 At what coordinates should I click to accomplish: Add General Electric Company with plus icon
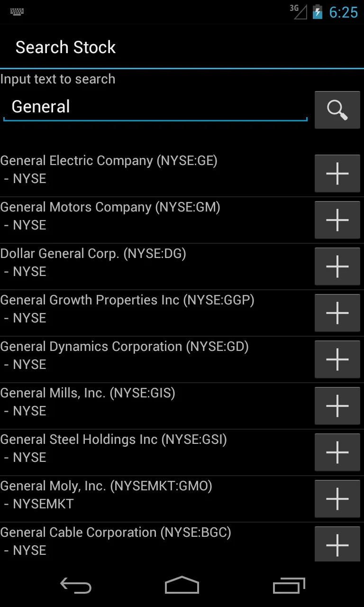[337, 174]
